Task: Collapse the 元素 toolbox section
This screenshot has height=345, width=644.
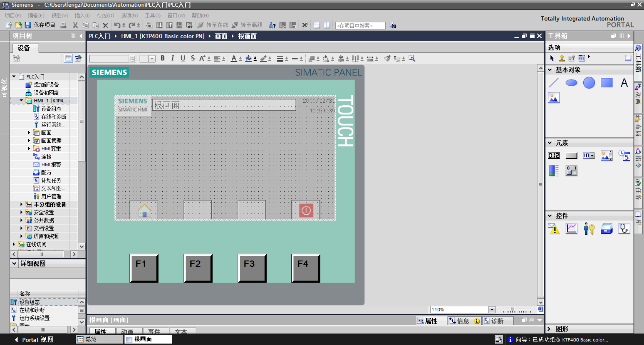Action: (549, 143)
